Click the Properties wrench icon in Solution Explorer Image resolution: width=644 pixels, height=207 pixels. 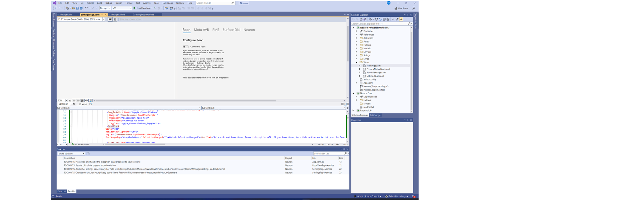click(397, 19)
